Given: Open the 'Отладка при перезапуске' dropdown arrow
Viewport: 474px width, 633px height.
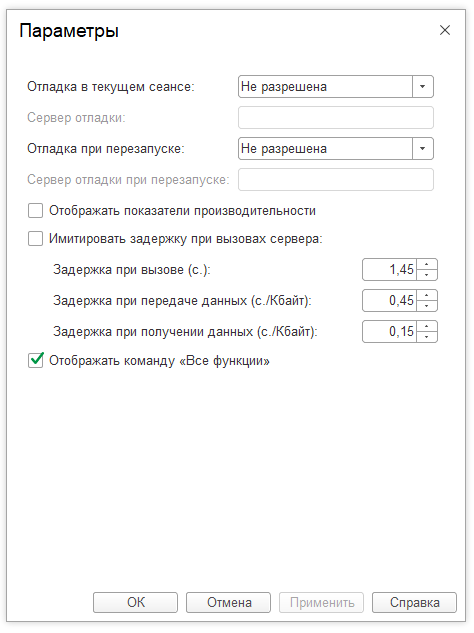Looking at the screenshot, I should click(423, 149).
